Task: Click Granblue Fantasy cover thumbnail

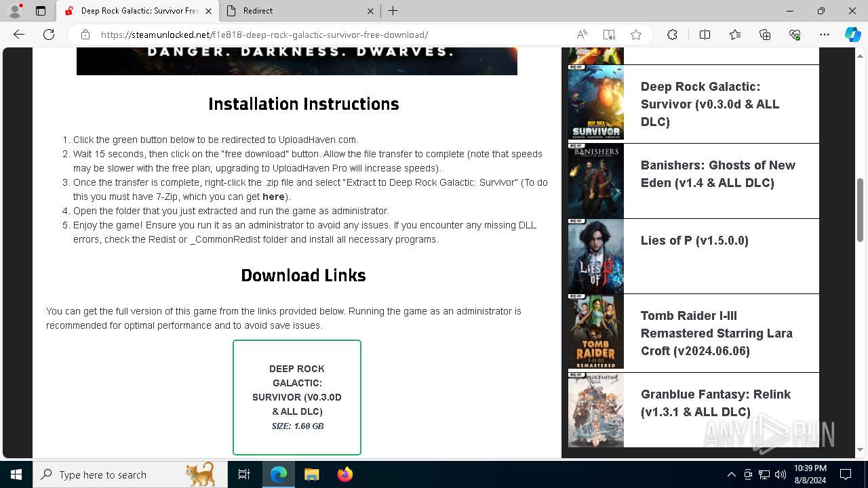Action: [596, 409]
